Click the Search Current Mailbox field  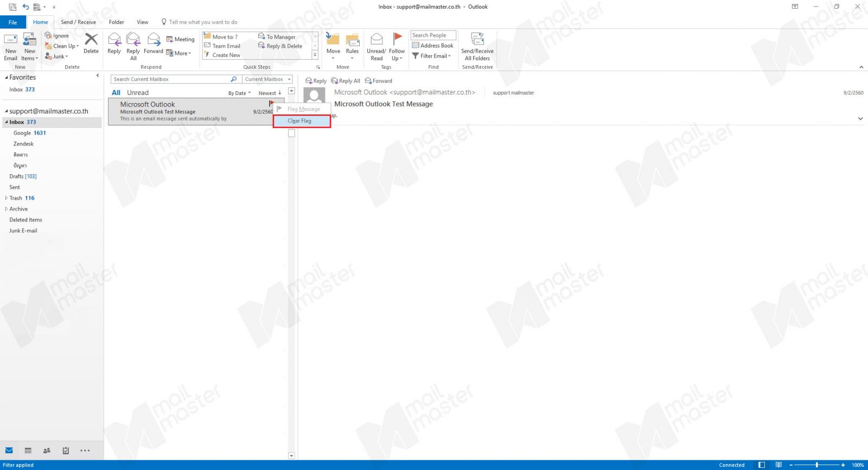coord(175,79)
